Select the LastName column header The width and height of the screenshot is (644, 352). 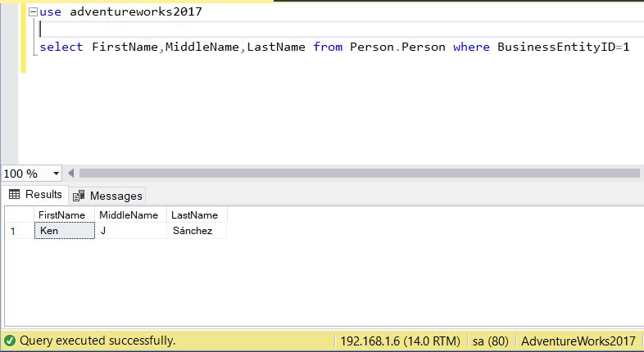195,214
